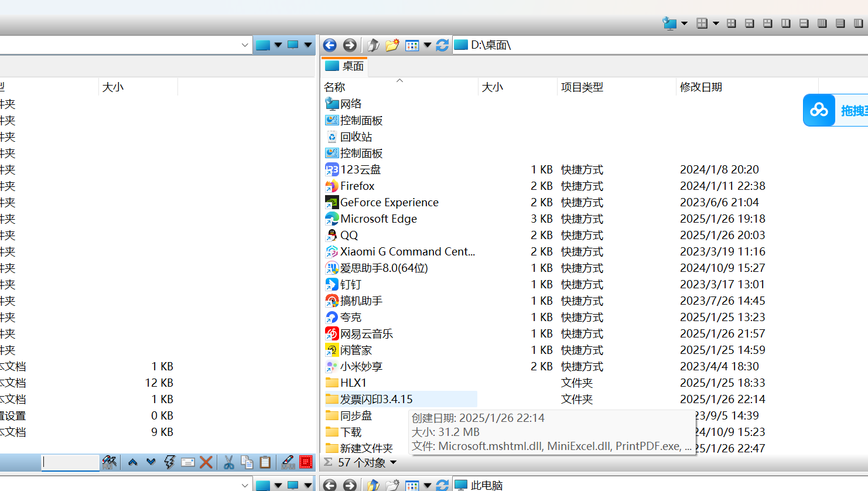Click the red square grid icon
This screenshot has width=868, height=491.
306,462
